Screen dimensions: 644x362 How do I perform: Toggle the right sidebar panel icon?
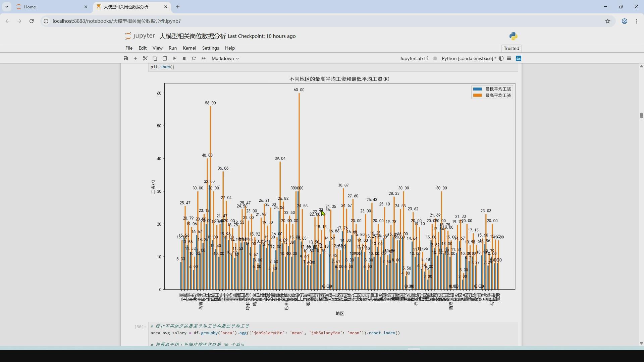(x=519, y=58)
